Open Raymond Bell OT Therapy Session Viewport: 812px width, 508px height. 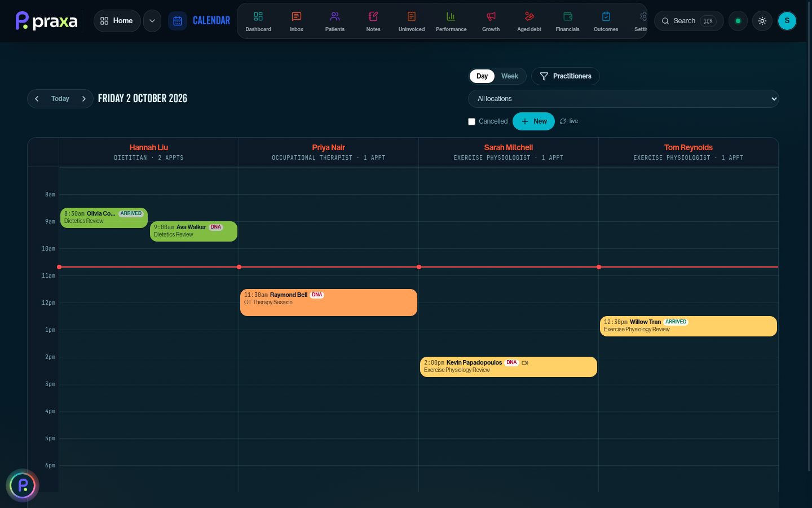(x=329, y=303)
